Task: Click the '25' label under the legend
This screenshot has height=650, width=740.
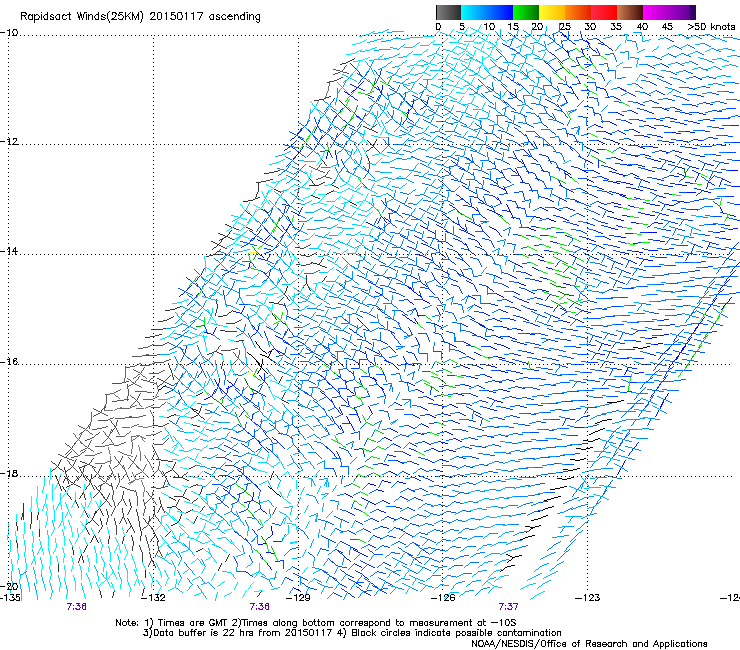Action: 565,27
